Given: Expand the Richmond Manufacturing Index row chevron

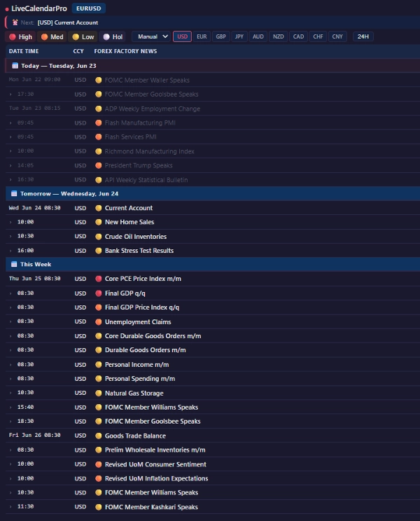Looking at the screenshot, I should point(10,151).
